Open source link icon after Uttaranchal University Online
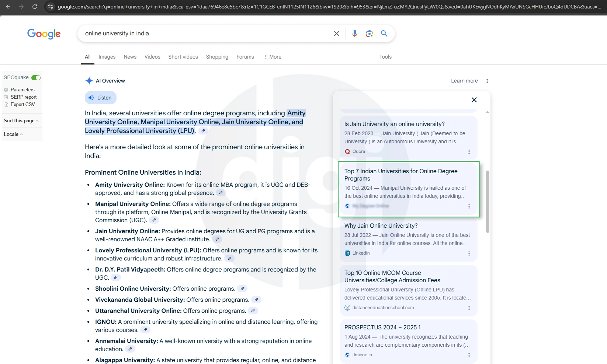 [x=253, y=311]
